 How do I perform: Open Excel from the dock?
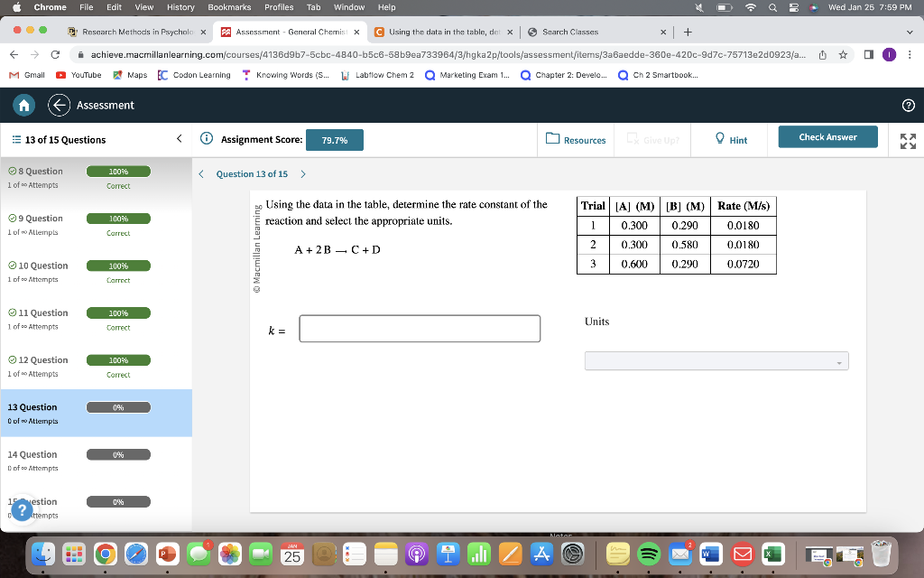coord(772,554)
